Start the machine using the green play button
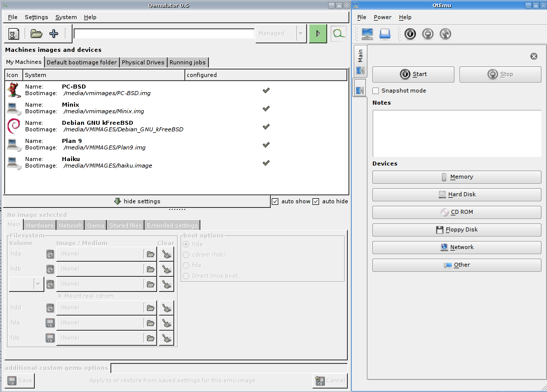Screen dimensions: 547x392 tap(318, 34)
